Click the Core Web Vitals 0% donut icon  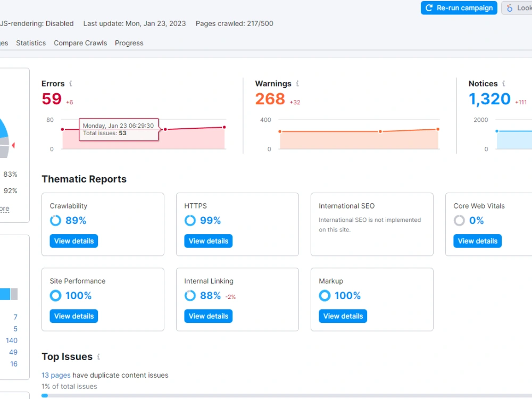(459, 221)
